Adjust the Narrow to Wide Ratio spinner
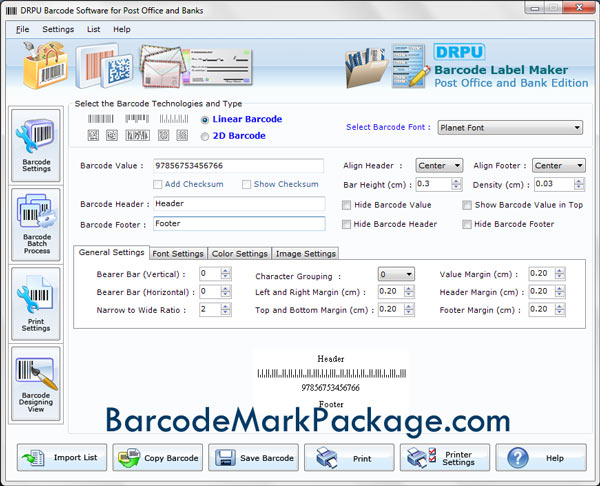Image resolution: width=600 pixels, height=486 pixels. (226, 309)
